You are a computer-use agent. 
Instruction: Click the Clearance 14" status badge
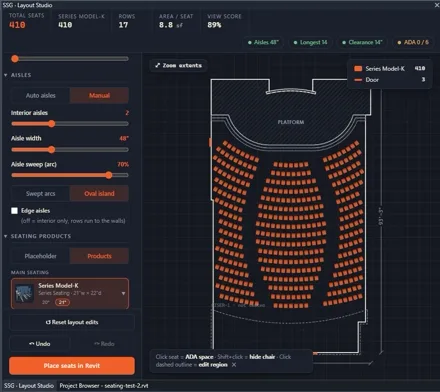pyautogui.click(x=362, y=42)
